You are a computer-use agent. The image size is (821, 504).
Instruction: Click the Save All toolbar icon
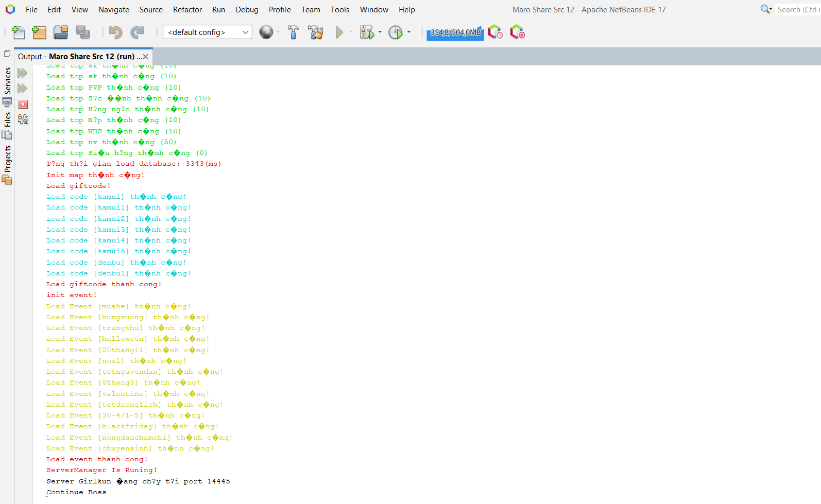[82, 32]
